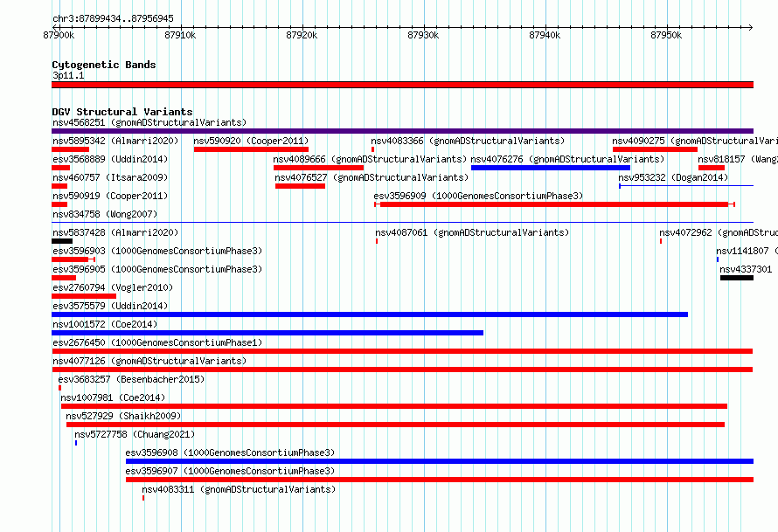Click the 87950k ruler tick label

point(666,35)
